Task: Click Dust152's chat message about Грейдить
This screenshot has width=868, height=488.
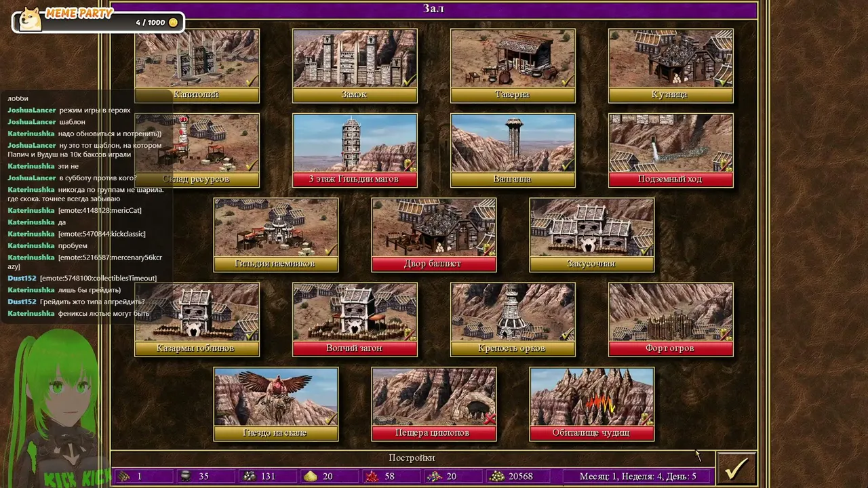Action: (92, 302)
